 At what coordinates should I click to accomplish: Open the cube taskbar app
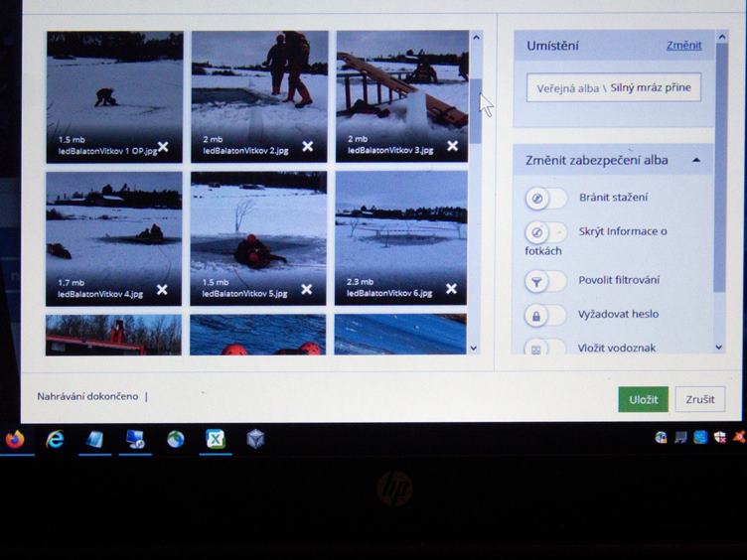(x=255, y=439)
